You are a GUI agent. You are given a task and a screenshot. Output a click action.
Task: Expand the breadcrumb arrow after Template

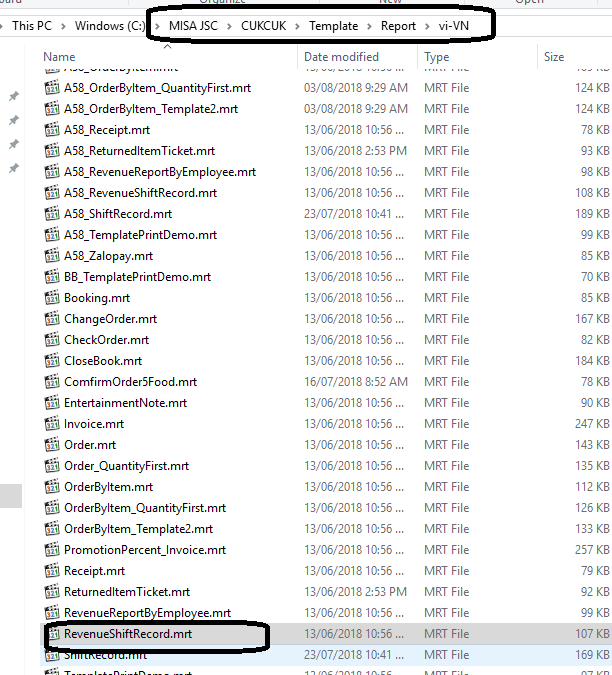369,26
